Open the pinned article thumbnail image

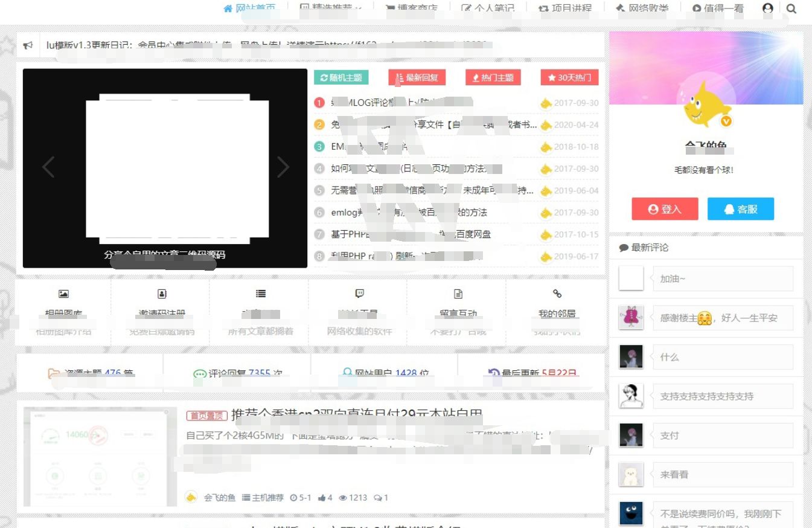click(96, 456)
